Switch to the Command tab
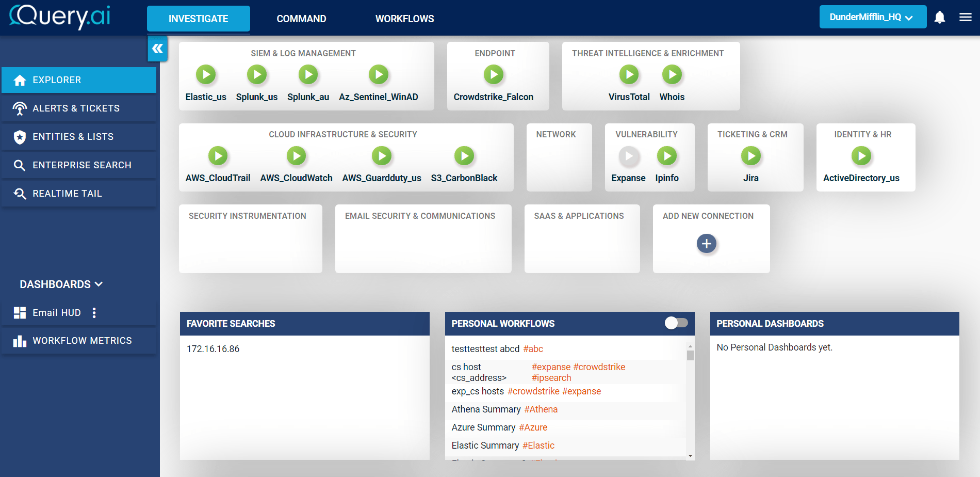Screen dimensions: 980x477 click(301, 19)
